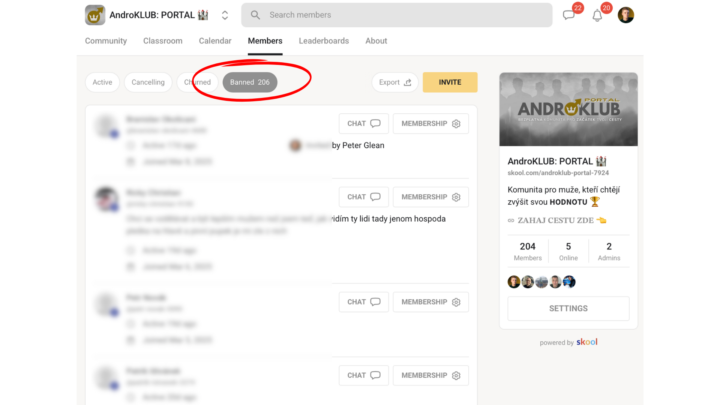Open group SETTINGS
This screenshot has width=720, height=405.
point(568,308)
